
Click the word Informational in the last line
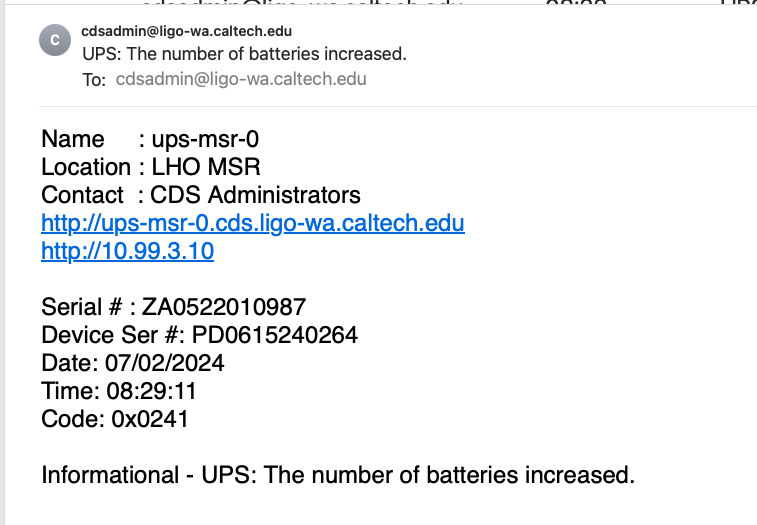tap(110, 475)
